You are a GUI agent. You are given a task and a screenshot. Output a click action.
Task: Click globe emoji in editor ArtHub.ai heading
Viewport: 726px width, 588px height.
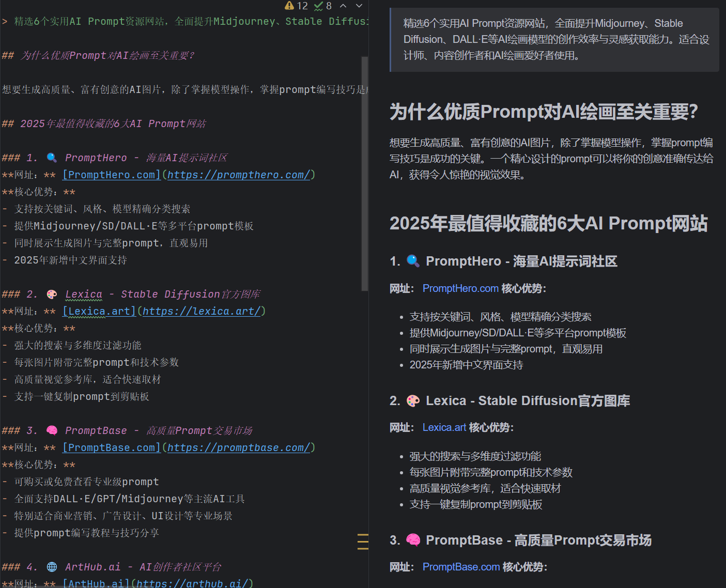pos(52,567)
